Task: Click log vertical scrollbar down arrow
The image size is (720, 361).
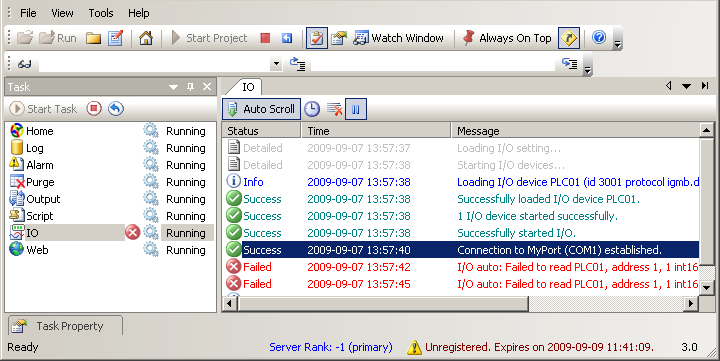Action: 707,288
